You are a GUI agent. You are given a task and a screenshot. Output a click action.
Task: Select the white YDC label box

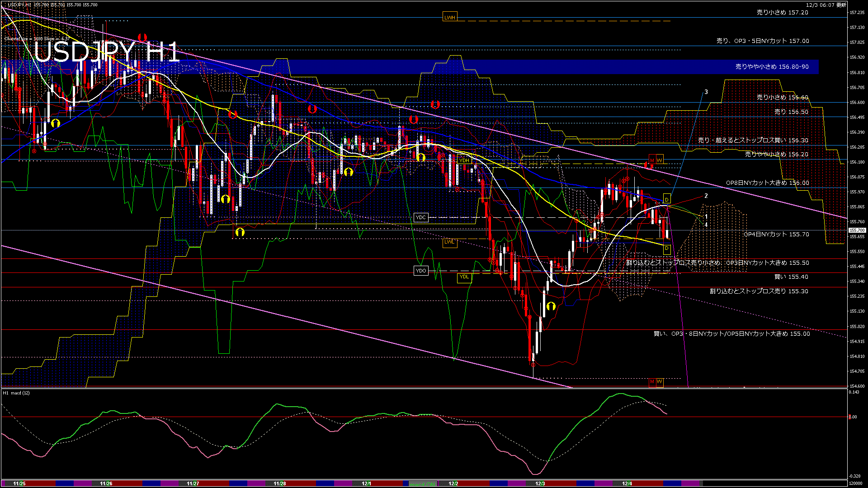click(420, 218)
